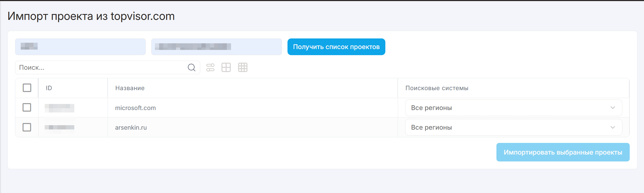The width and height of the screenshot is (644, 193).
Task: Select the microsoft.com project name cell
Action: pos(135,108)
